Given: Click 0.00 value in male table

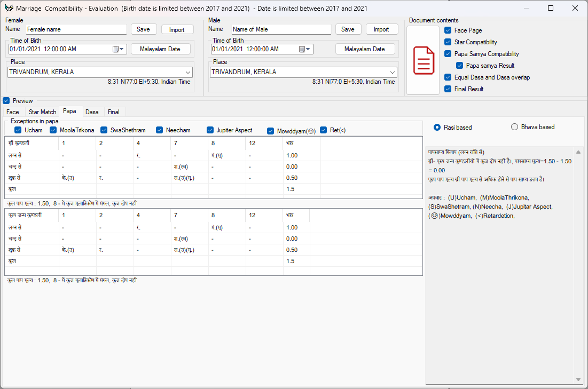Looking at the screenshot, I should (292, 239).
